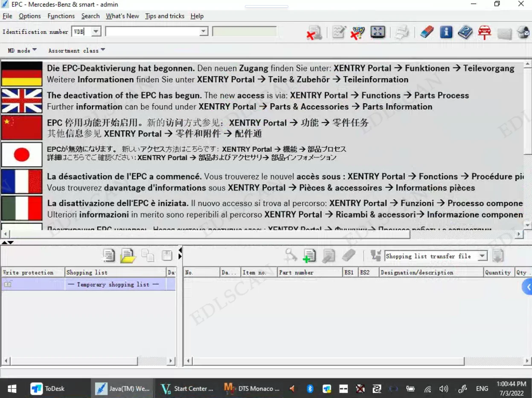Click the blue side arrow handle at right edge
The width and height of the screenshot is (532, 398).
(x=527, y=287)
